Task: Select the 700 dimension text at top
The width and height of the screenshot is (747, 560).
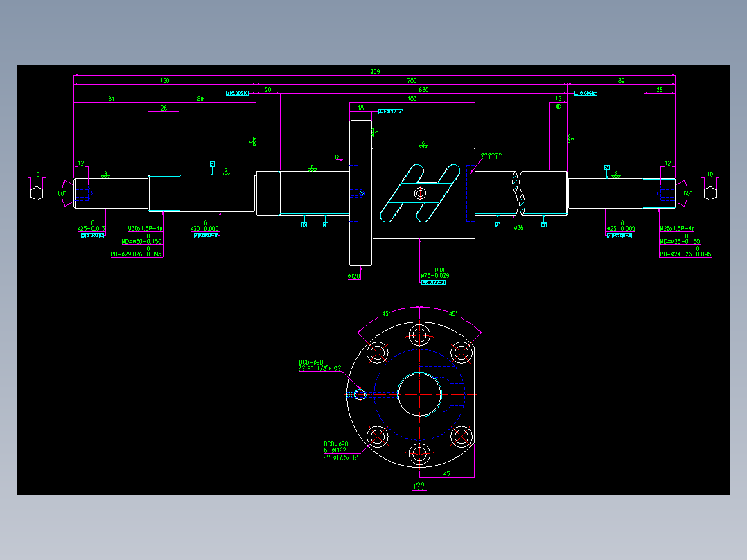Action: click(x=412, y=81)
